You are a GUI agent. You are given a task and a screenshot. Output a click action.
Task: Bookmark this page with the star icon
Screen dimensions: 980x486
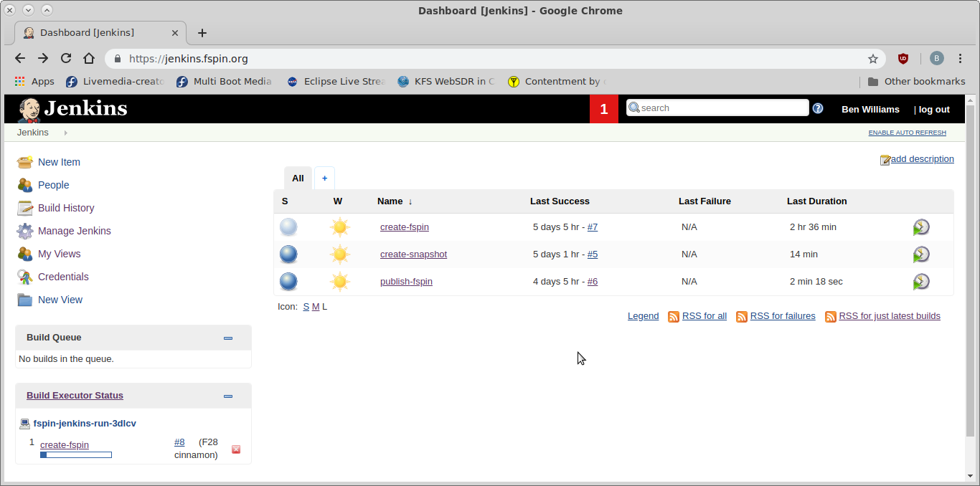click(x=873, y=59)
